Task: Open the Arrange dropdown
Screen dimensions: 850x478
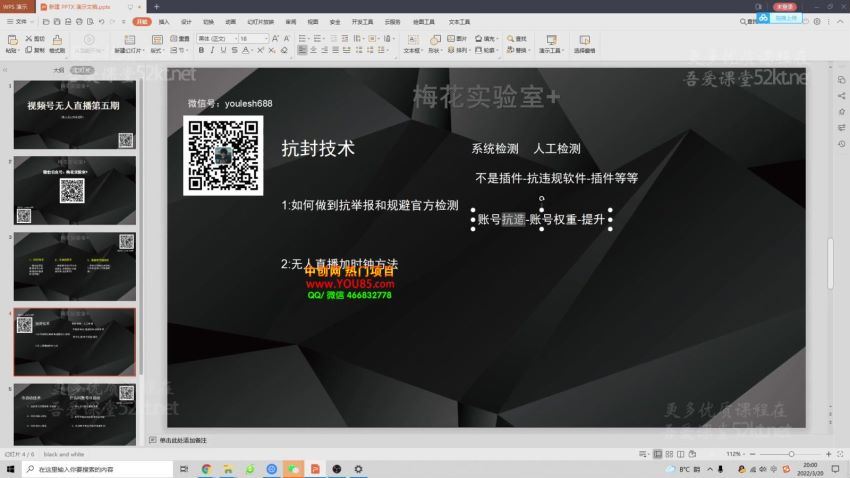Action: 458,50
